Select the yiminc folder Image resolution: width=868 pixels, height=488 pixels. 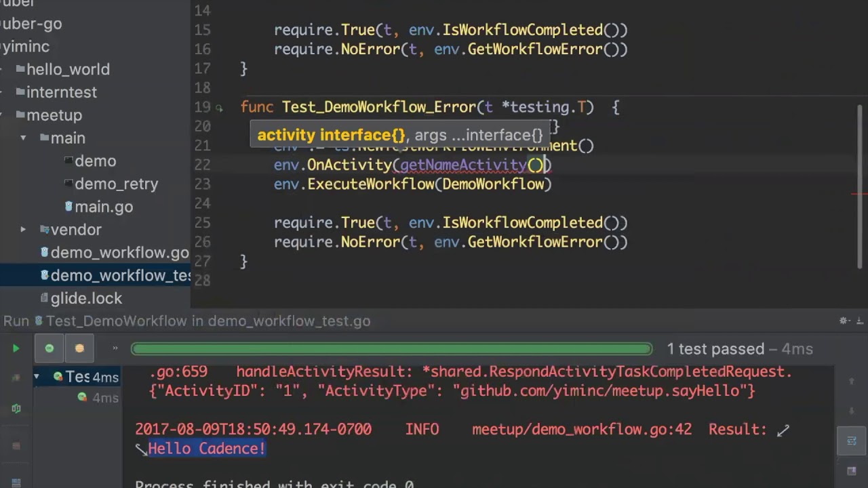[25, 47]
